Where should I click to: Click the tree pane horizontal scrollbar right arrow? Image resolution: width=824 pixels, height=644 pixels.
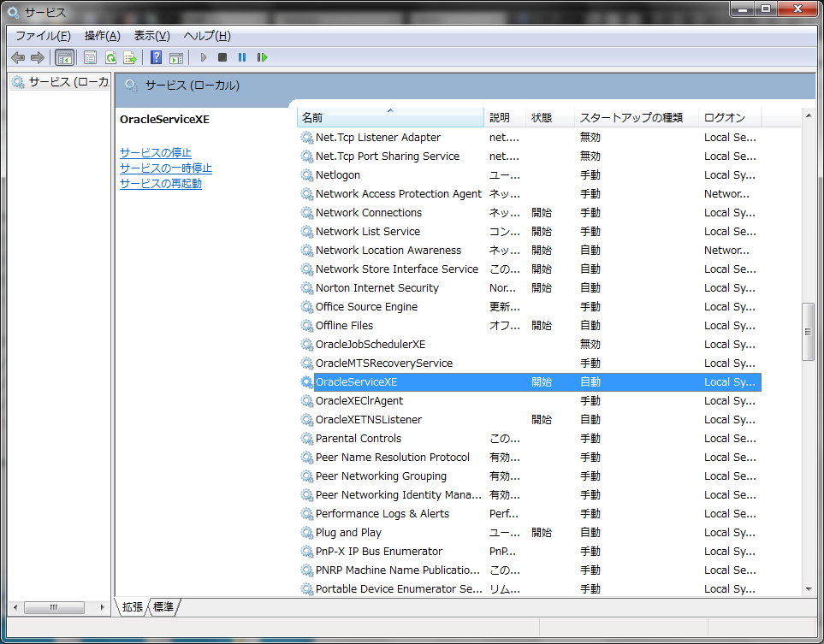coord(102,607)
